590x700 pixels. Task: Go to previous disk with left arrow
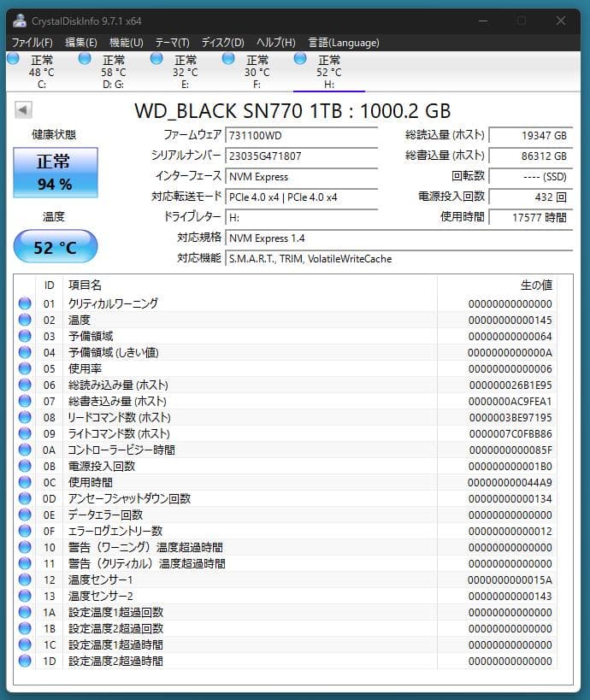click(23, 109)
